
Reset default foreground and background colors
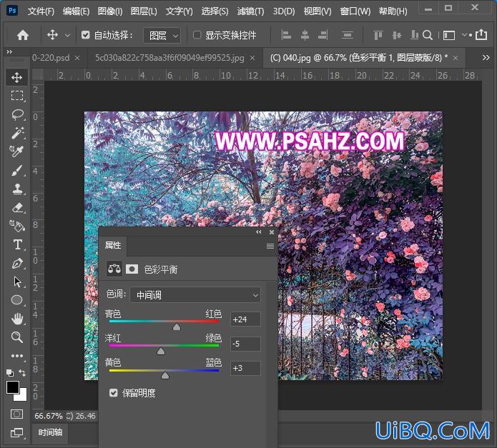pyautogui.click(x=10, y=373)
